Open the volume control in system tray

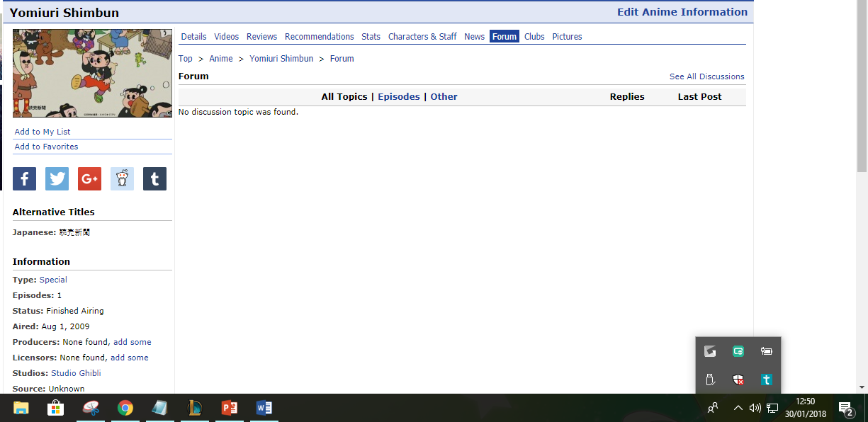(755, 408)
